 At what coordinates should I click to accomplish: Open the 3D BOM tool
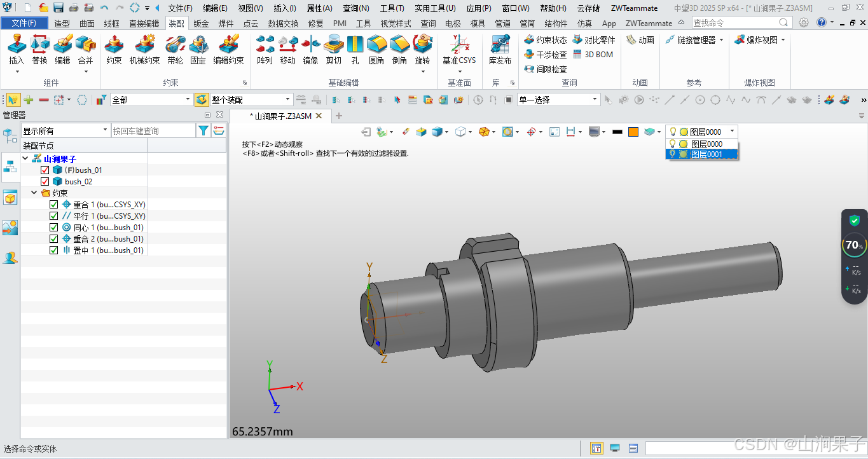click(x=593, y=55)
